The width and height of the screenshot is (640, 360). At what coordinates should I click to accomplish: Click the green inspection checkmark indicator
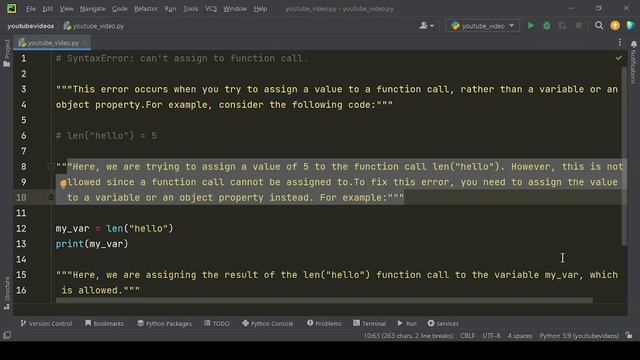tap(619, 58)
